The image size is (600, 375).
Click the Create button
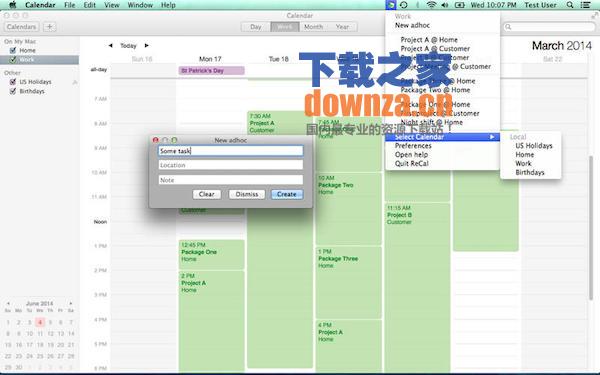pos(287,194)
